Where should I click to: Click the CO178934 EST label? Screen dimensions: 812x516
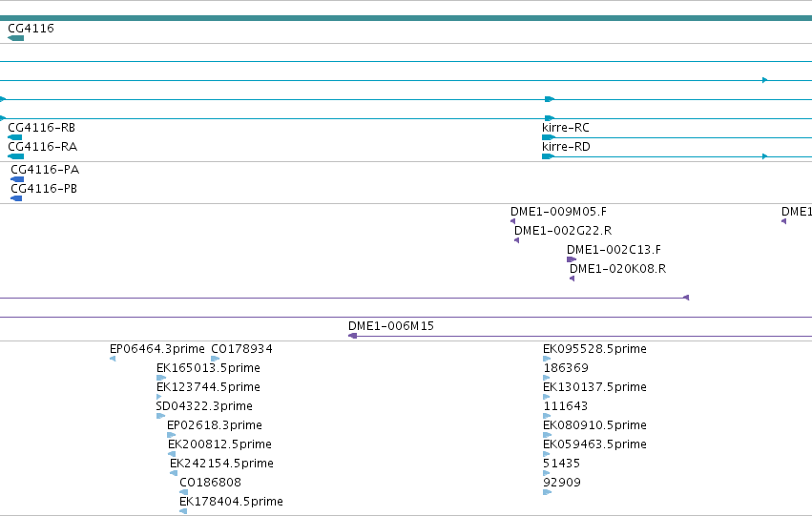pyautogui.click(x=241, y=349)
